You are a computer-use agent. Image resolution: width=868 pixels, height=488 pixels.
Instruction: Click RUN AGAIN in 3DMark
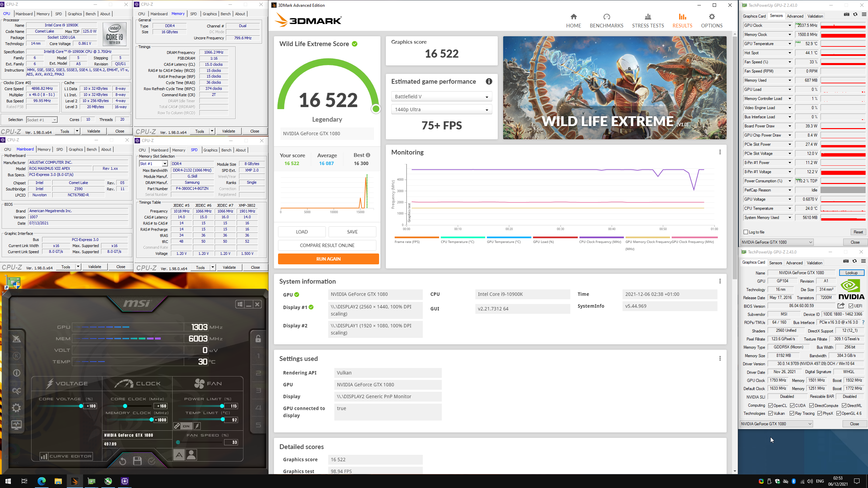328,259
